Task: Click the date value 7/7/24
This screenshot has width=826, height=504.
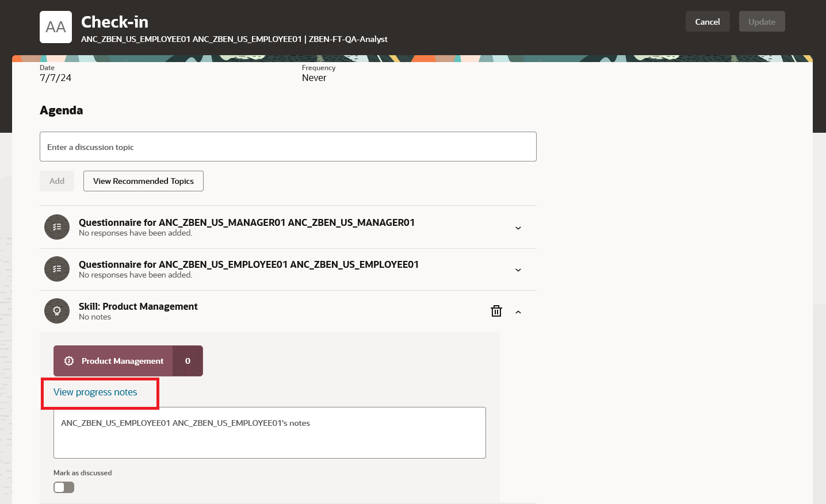Action: coord(56,78)
